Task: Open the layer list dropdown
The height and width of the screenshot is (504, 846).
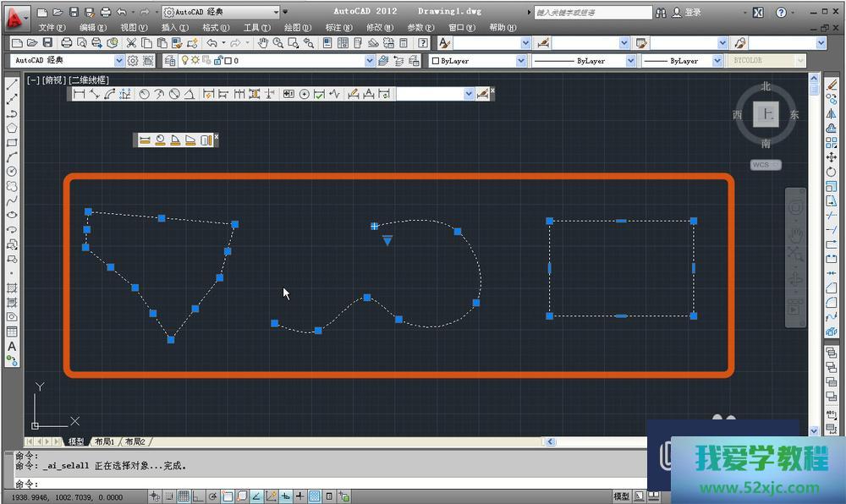Action: tap(369, 61)
